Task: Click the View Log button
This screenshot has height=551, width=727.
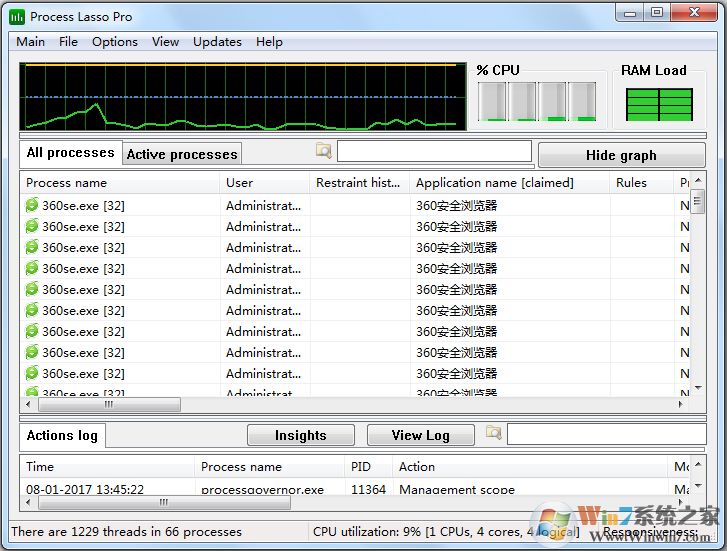Action: point(420,435)
